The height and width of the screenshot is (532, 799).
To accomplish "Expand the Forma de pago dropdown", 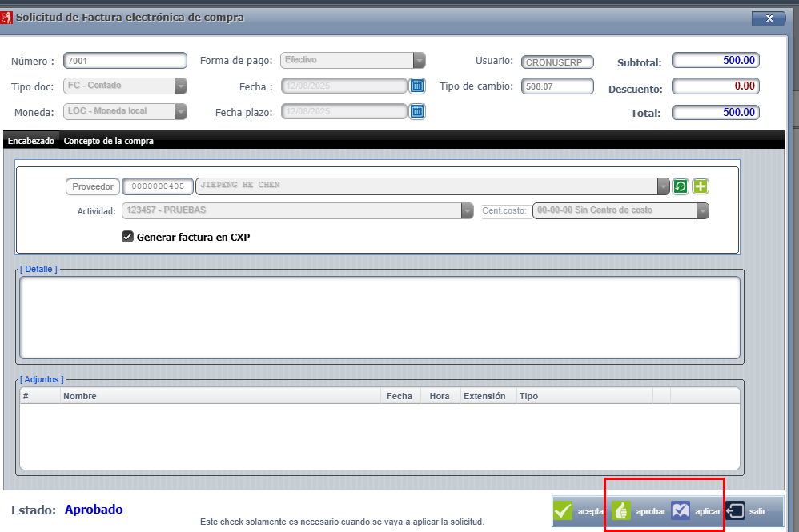I will click(419, 61).
